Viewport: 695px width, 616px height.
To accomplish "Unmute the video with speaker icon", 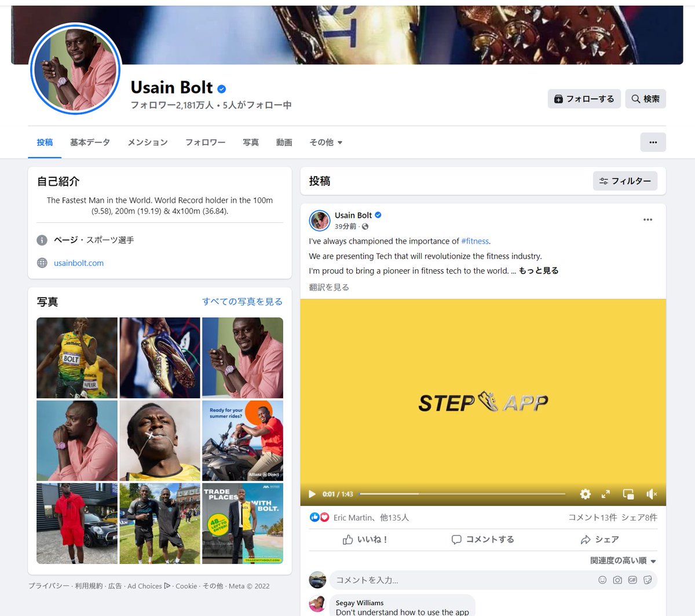I will tap(652, 494).
